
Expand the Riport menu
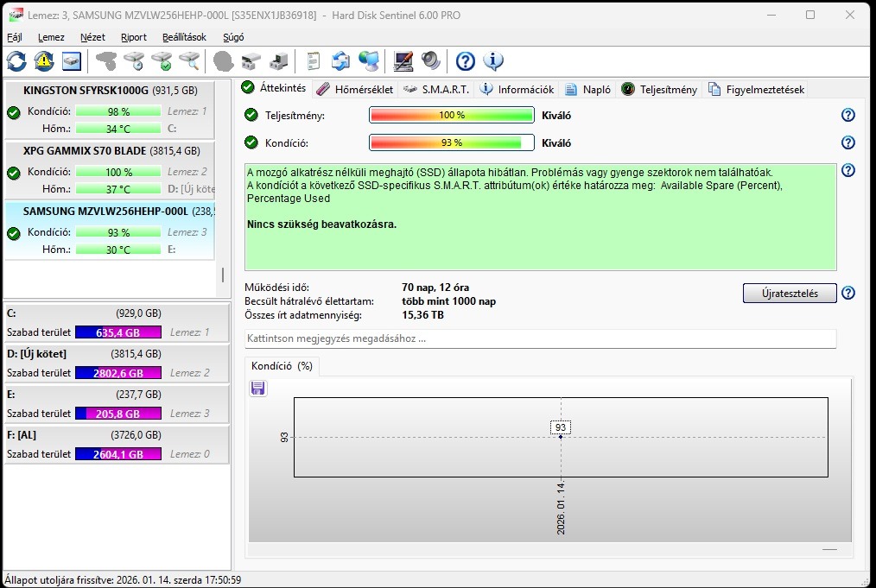[133, 37]
